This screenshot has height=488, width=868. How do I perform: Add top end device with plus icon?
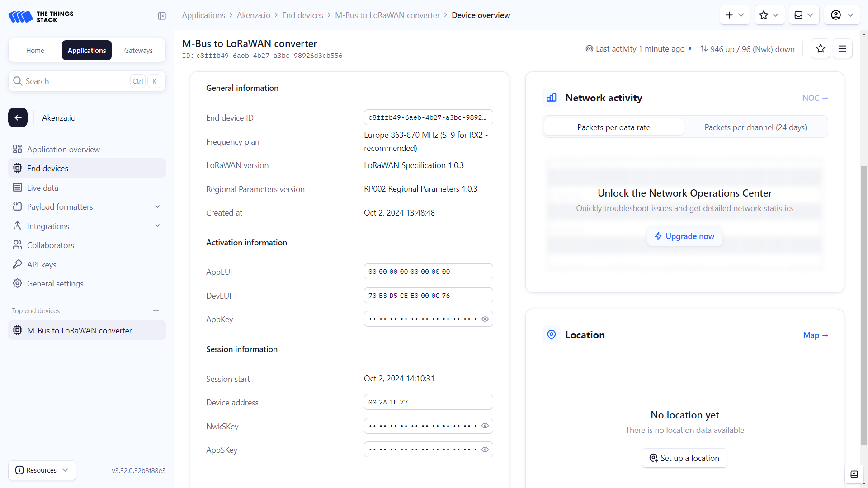pos(156,310)
